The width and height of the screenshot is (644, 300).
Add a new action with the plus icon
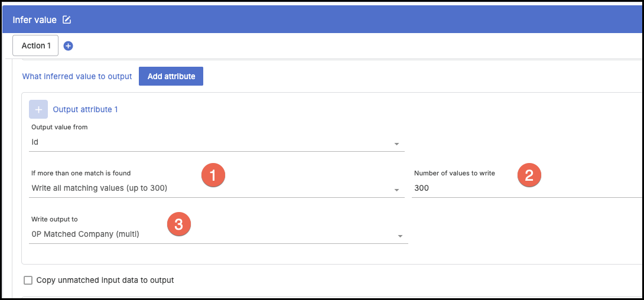point(69,46)
